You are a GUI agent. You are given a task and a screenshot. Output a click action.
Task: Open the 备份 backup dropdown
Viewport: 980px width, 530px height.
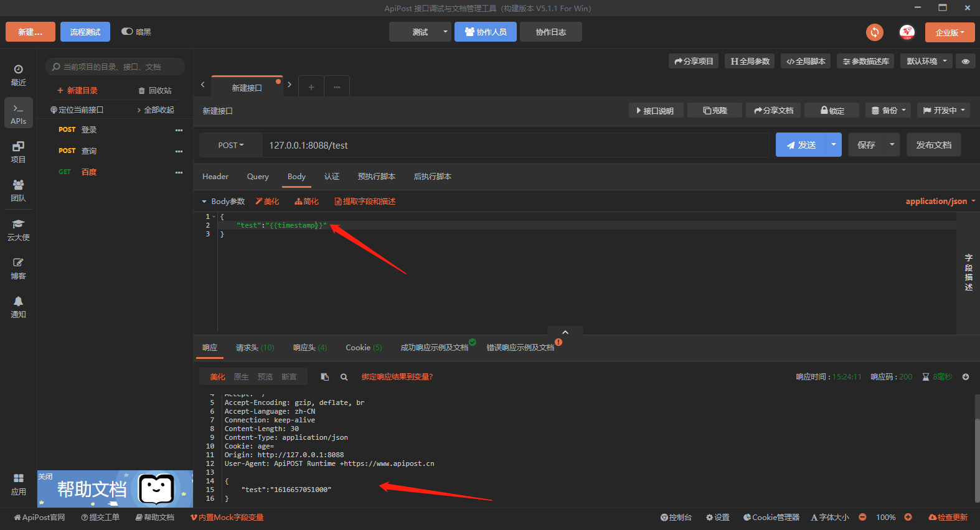point(888,110)
